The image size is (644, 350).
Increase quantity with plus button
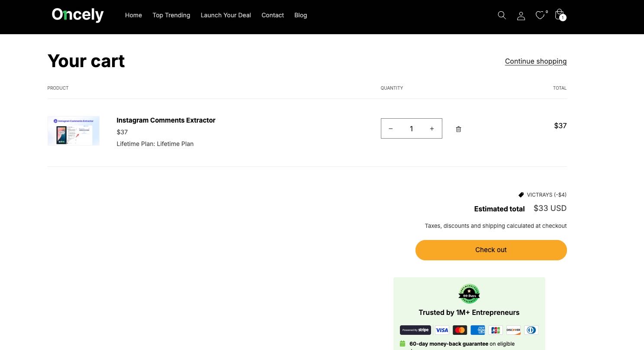click(x=431, y=129)
